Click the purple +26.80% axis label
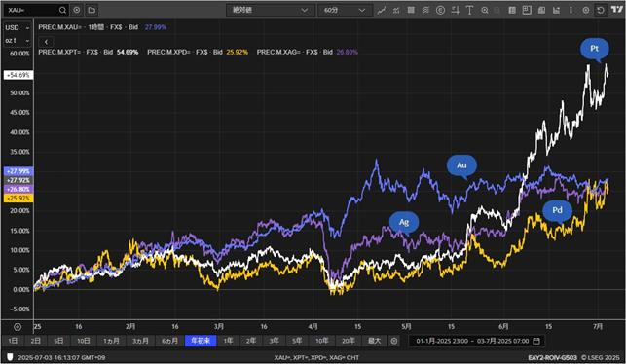The width and height of the screenshot is (626, 364). coord(18,189)
